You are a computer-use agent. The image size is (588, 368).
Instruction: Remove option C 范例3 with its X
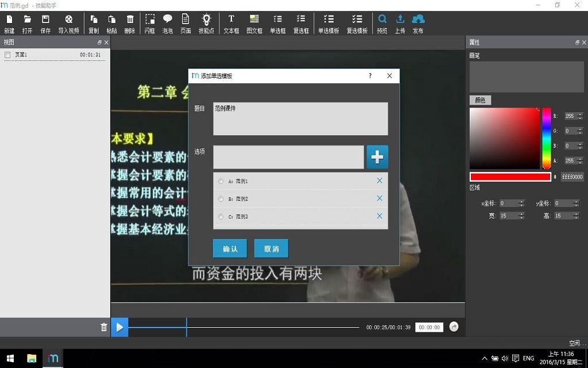point(380,216)
